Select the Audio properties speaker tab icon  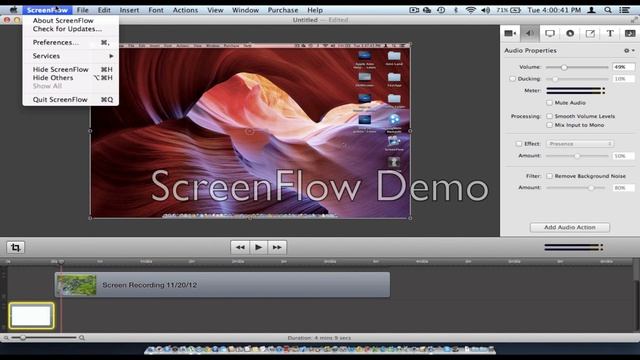pos(529,33)
